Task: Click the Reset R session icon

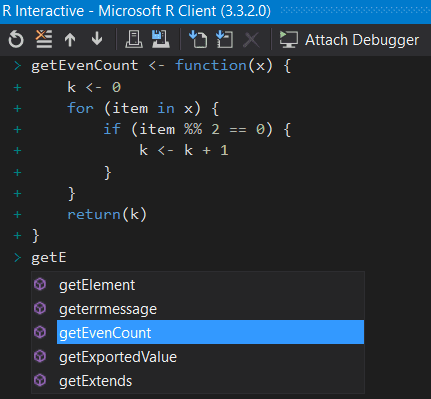Action: point(16,39)
